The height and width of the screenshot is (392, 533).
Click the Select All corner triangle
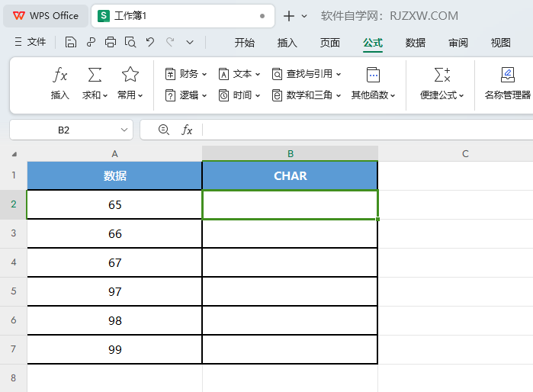click(14, 154)
